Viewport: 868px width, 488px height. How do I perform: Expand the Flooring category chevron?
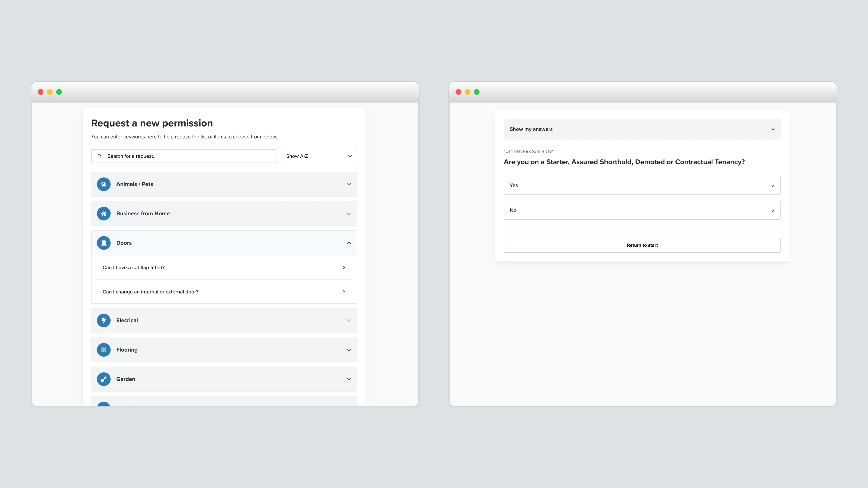pyautogui.click(x=349, y=350)
